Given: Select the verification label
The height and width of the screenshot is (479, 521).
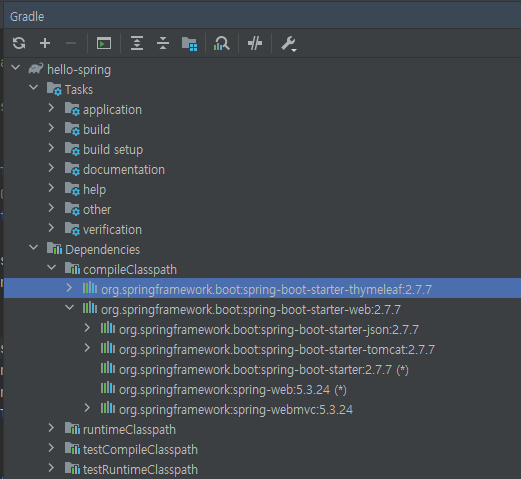Looking at the screenshot, I should click(112, 230).
